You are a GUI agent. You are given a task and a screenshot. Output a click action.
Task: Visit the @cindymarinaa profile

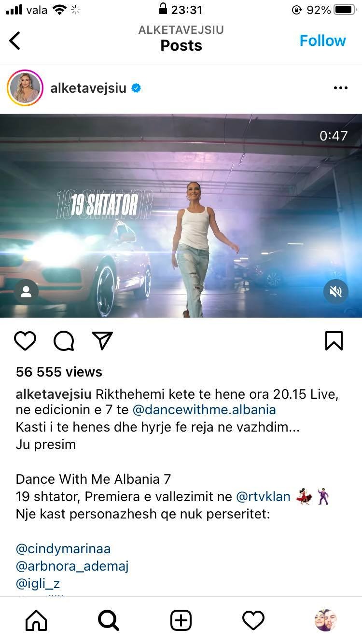[x=63, y=549]
